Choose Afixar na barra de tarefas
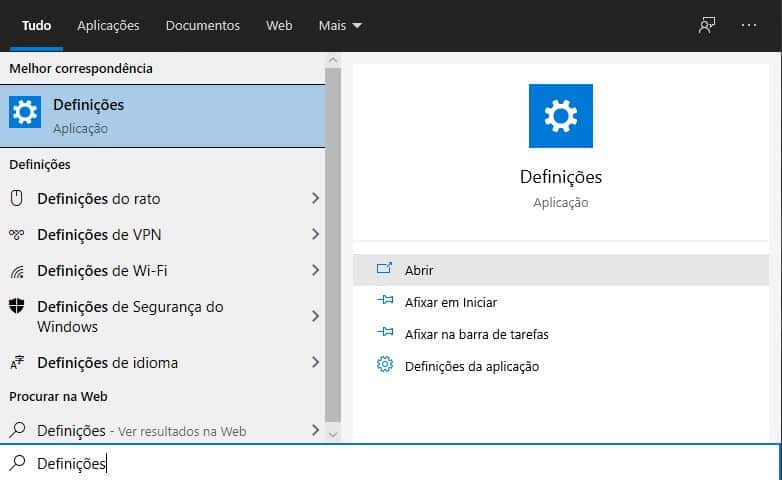 (561, 334)
